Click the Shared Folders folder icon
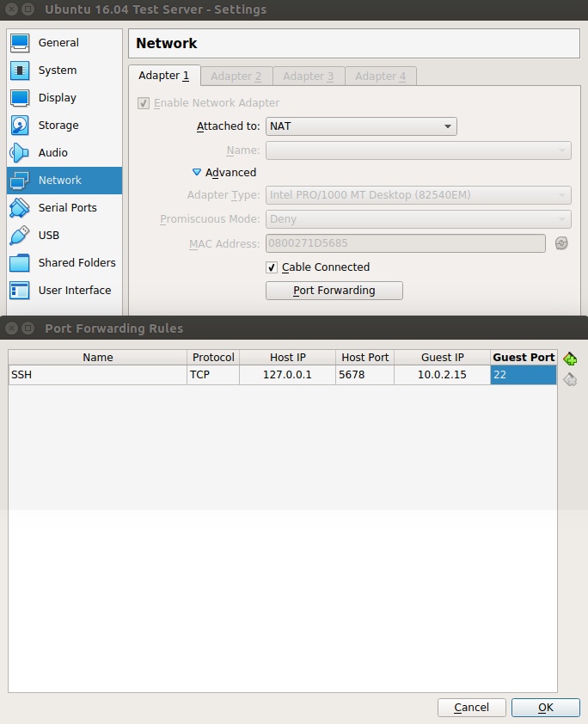Screen dimensions: 588x724 coord(20,263)
